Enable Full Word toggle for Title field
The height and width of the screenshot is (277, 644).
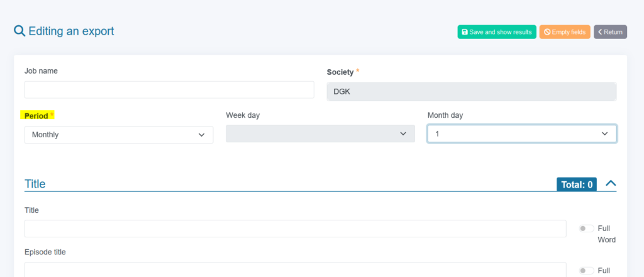click(586, 229)
